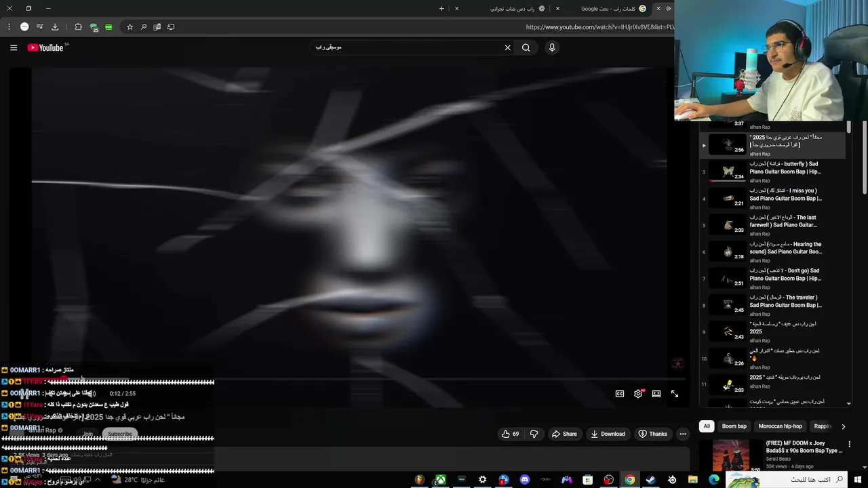Join the channel membership
The image size is (868, 488).
(x=87, y=434)
